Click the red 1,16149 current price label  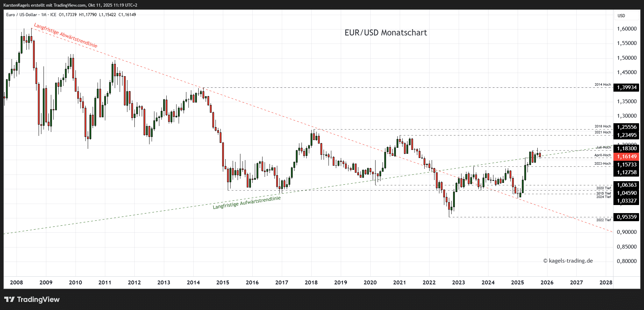(x=626, y=157)
